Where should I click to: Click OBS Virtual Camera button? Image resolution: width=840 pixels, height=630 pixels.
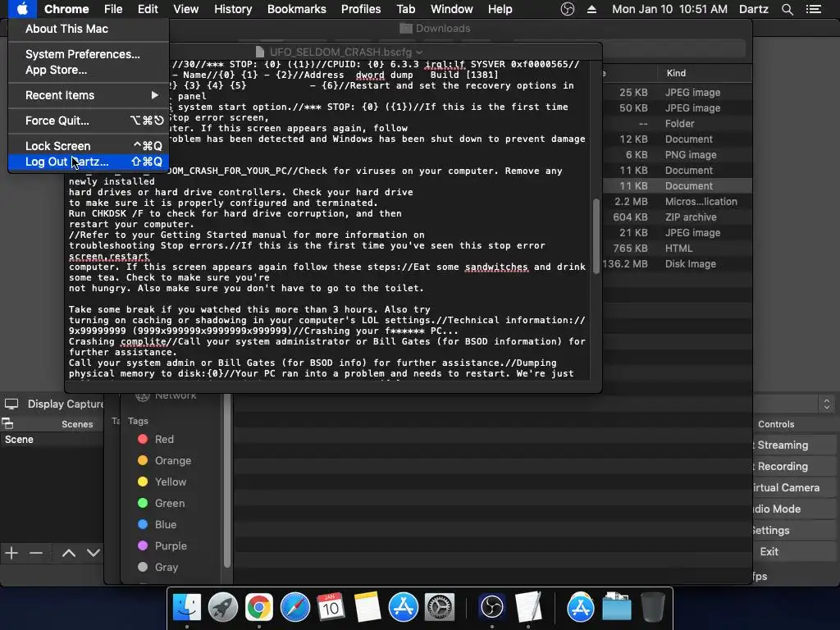click(x=793, y=488)
